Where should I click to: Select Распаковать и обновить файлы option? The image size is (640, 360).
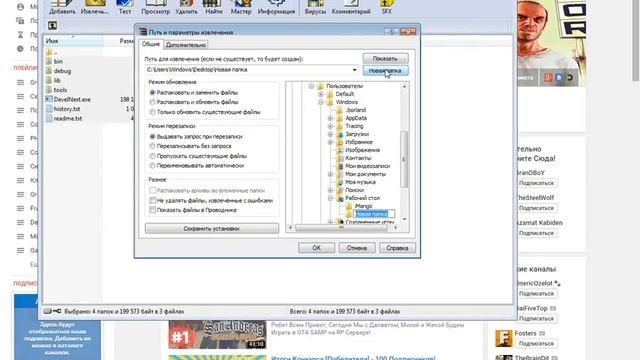[153, 102]
